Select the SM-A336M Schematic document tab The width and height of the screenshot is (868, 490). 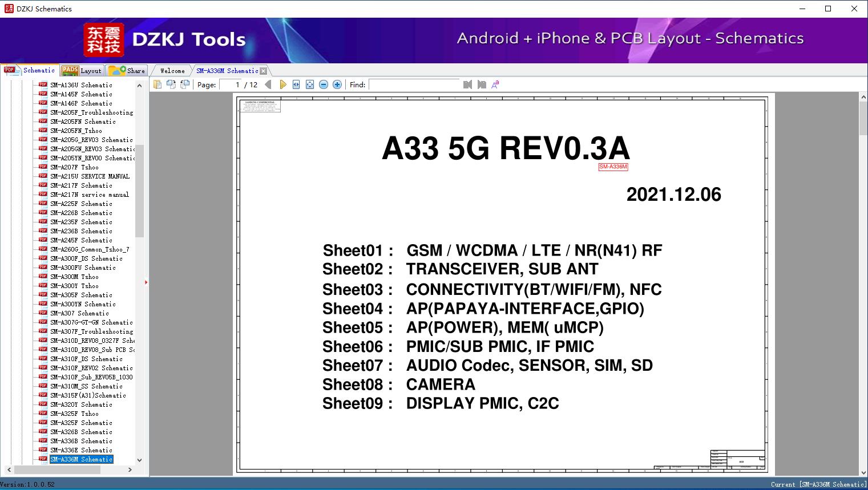(227, 71)
